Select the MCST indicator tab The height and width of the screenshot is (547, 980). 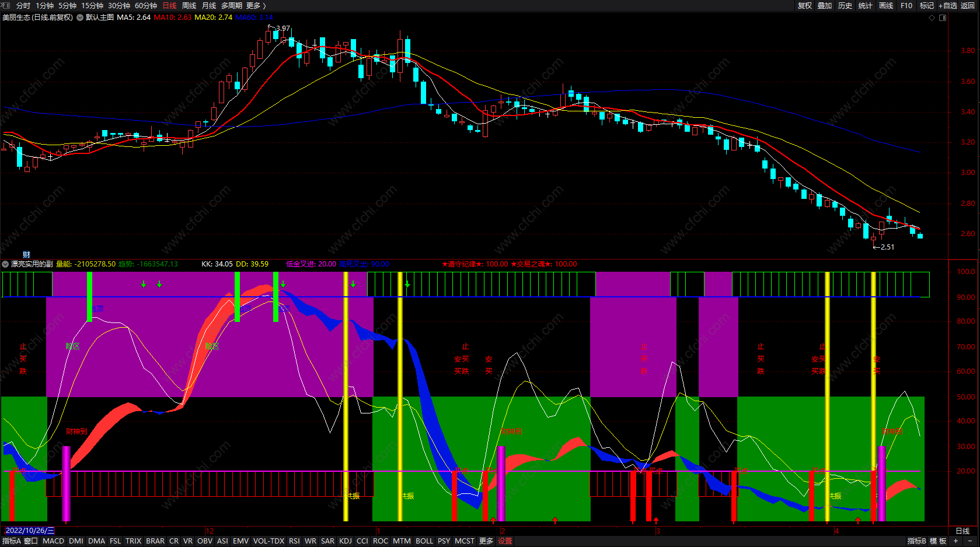465,541
